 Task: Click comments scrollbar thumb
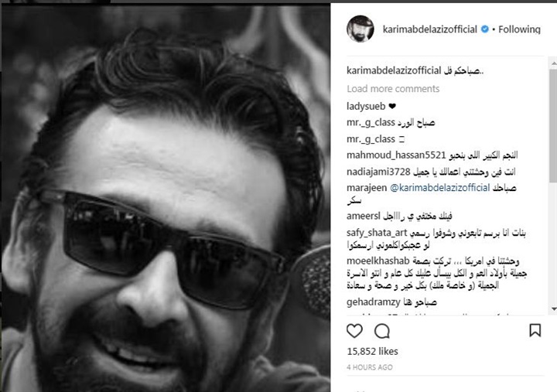pyautogui.click(x=553, y=126)
